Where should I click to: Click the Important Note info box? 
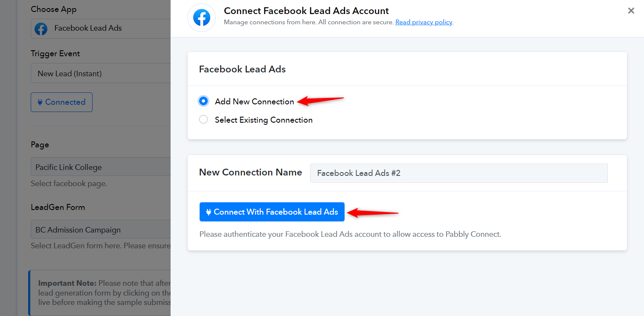[x=100, y=293]
